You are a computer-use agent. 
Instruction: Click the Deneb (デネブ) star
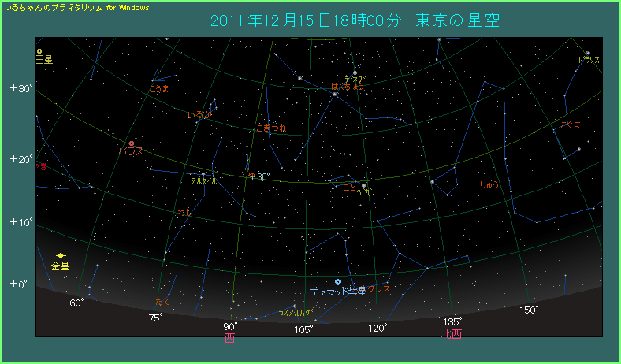(355, 73)
